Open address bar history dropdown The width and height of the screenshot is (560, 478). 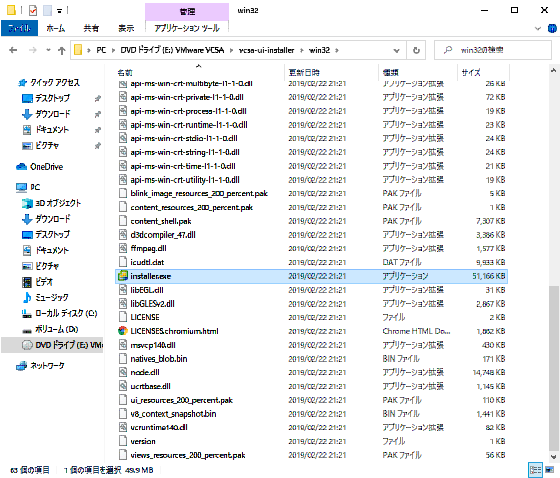tap(396, 50)
